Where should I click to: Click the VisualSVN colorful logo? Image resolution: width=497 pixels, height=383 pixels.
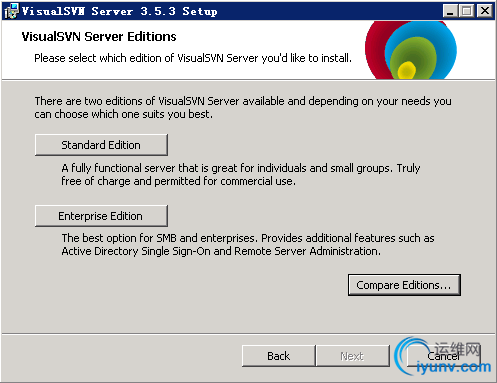tap(411, 50)
